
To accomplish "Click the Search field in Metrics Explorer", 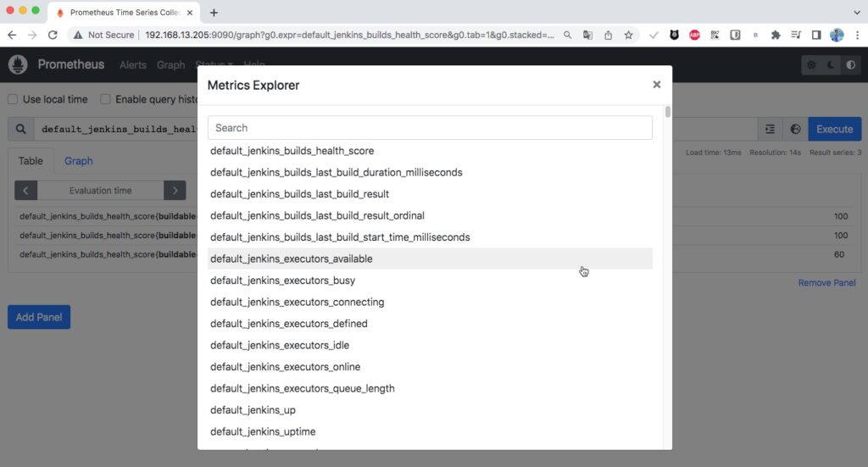I will 430,128.
